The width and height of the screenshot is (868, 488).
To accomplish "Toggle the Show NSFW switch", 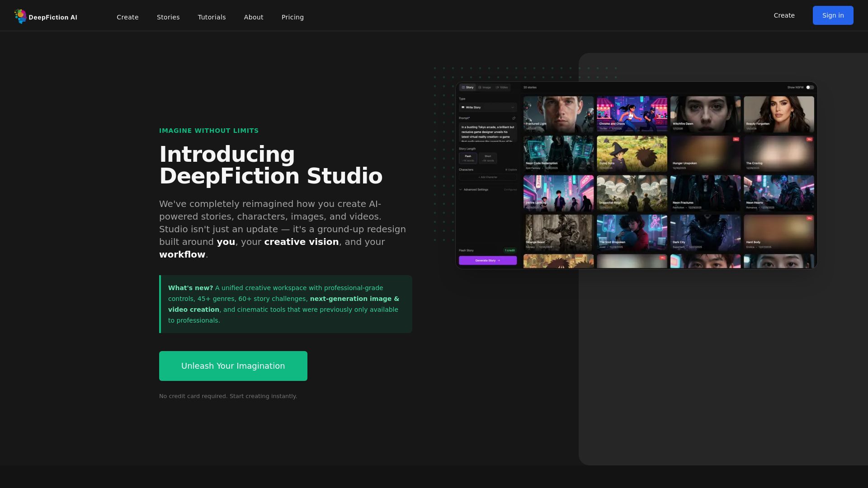I will click(x=810, y=88).
